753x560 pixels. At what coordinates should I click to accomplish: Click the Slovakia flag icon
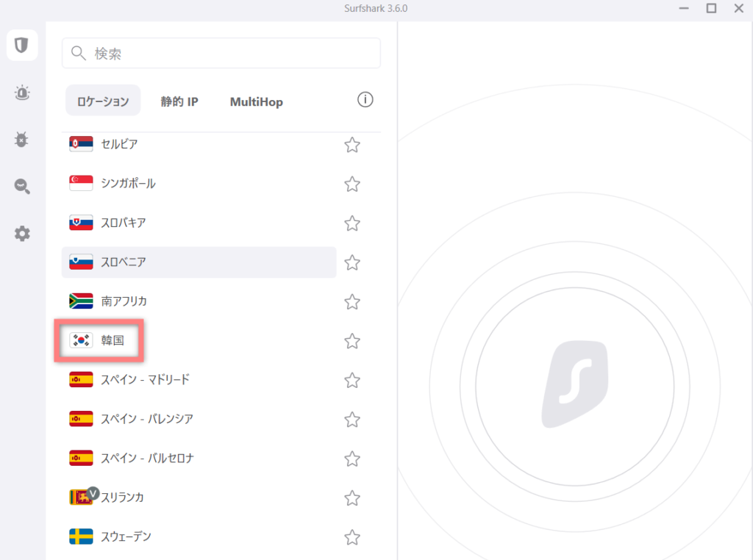point(81,222)
